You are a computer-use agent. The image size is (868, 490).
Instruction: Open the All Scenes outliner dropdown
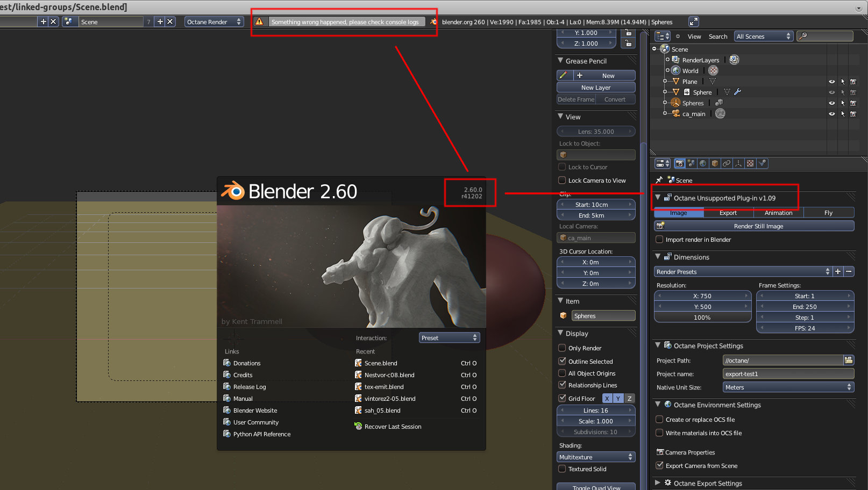(x=764, y=36)
